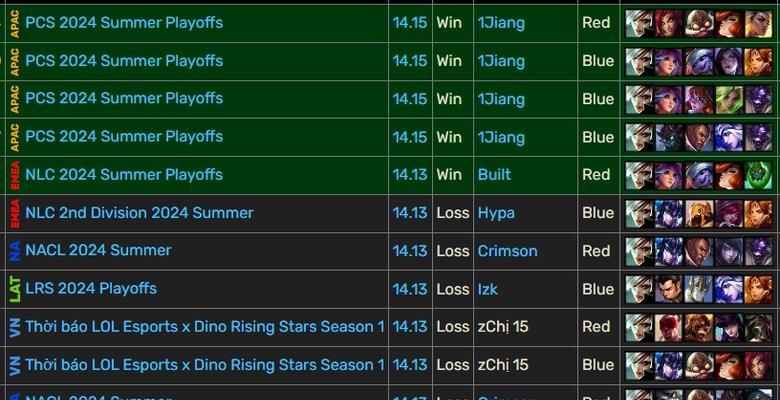780x400 pixels.
Task: Open the NLC 2nd Division 2024 Summer link
Action: [139, 213]
